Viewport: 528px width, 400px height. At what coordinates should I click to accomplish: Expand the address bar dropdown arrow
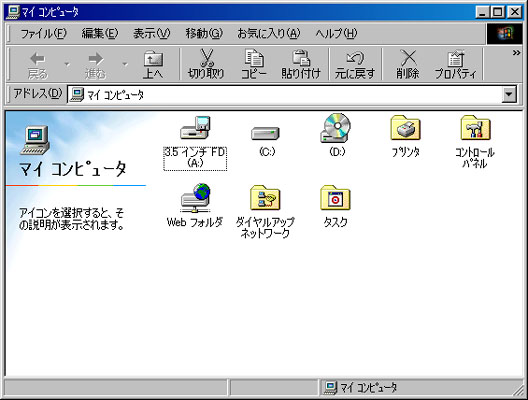click(509, 95)
